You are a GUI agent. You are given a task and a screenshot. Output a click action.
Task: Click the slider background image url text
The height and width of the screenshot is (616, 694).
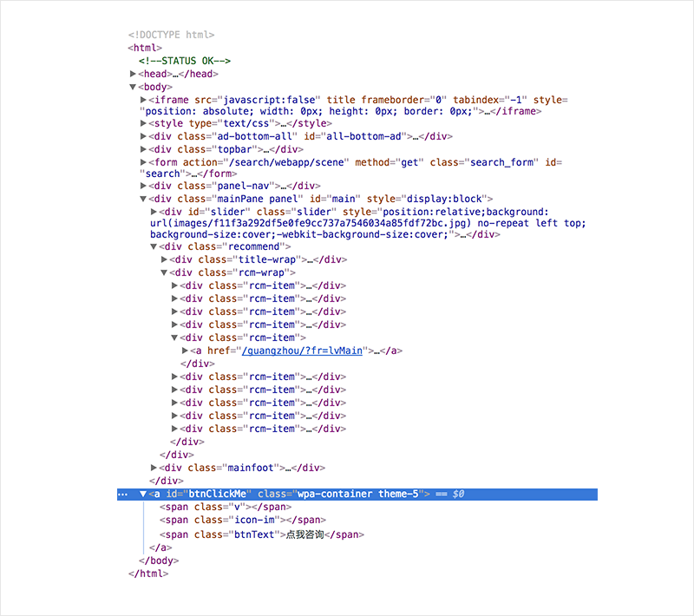(311, 224)
